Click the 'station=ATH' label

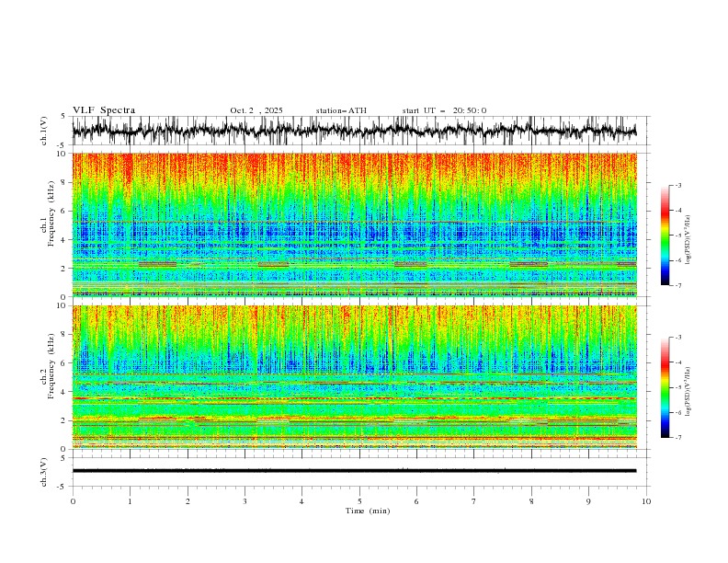pyautogui.click(x=341, y=110)
